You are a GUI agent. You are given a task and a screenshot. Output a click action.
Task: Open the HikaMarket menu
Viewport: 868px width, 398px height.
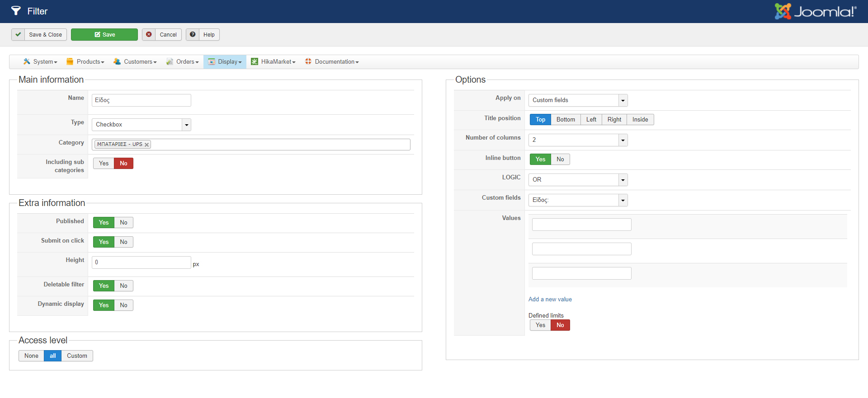pyautogui.click(x=274, y=61)
